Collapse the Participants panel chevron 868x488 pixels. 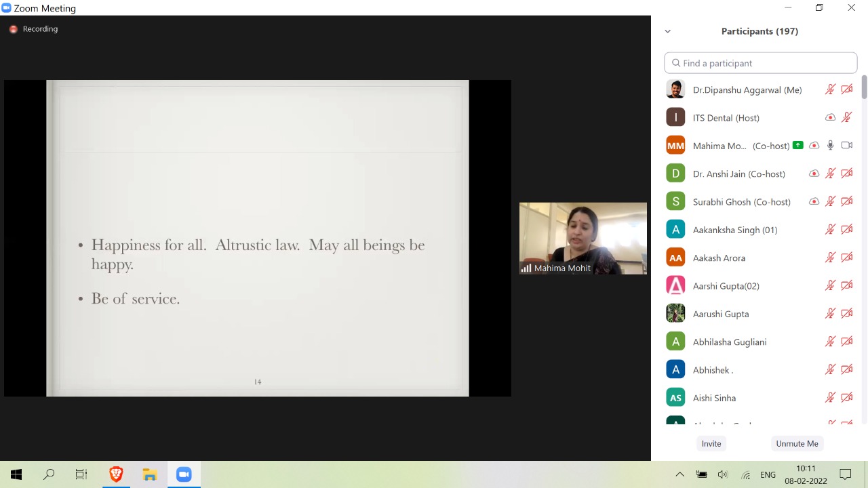668,31
